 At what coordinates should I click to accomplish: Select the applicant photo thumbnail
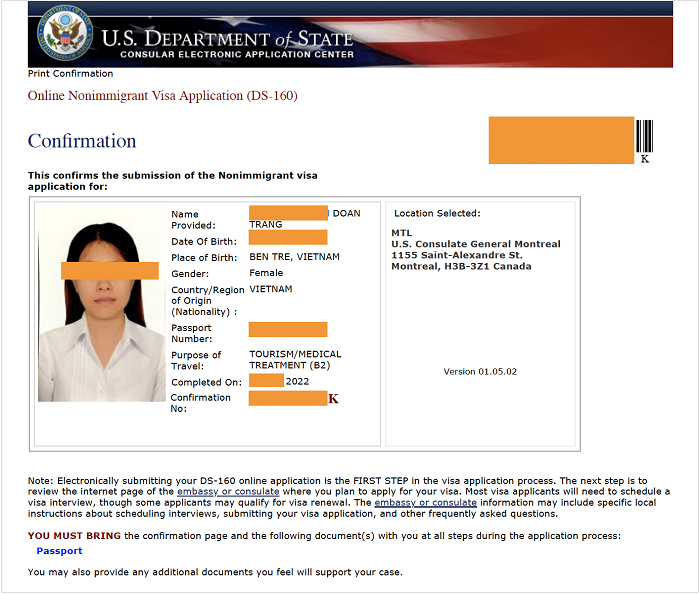coord(102,304)
